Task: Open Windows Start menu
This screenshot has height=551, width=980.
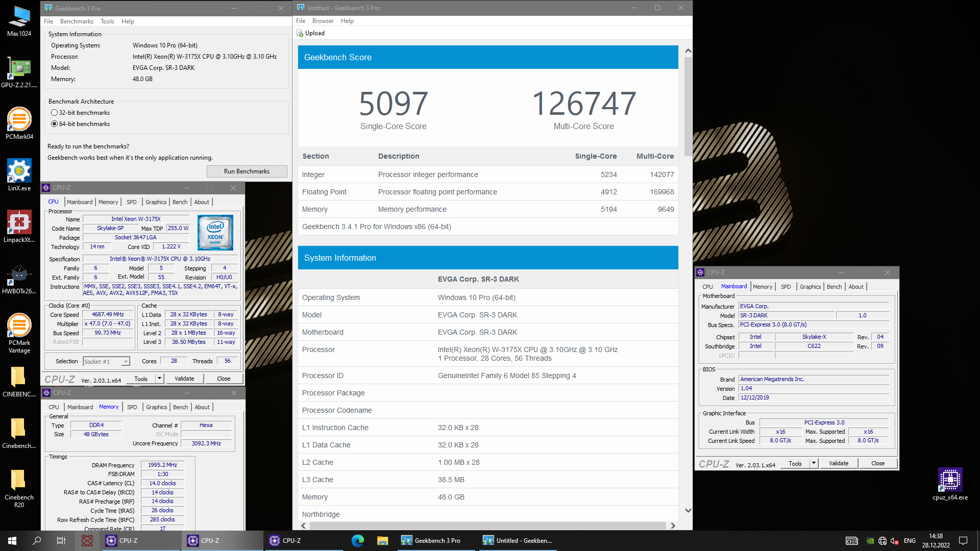Action: pos(12,541)
